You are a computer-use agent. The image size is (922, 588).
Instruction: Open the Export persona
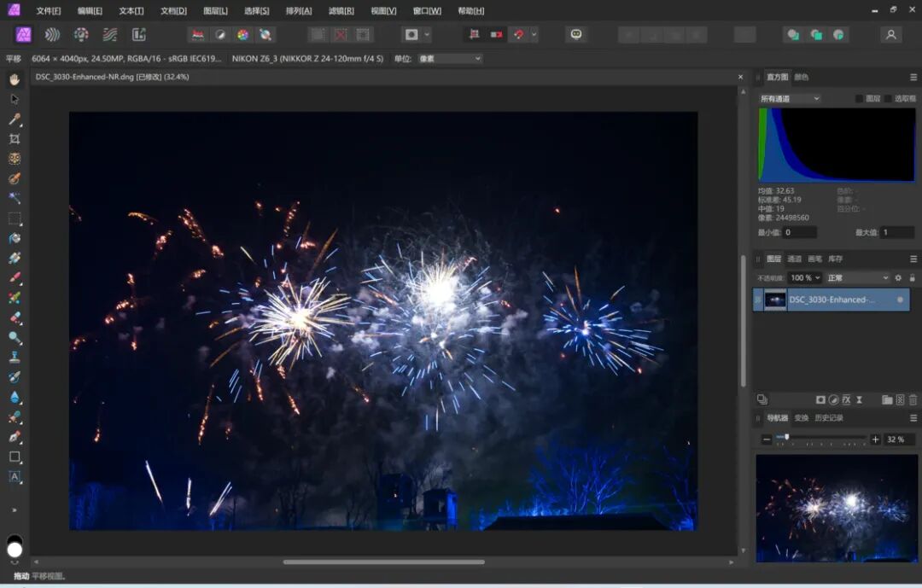coord(139,35)
